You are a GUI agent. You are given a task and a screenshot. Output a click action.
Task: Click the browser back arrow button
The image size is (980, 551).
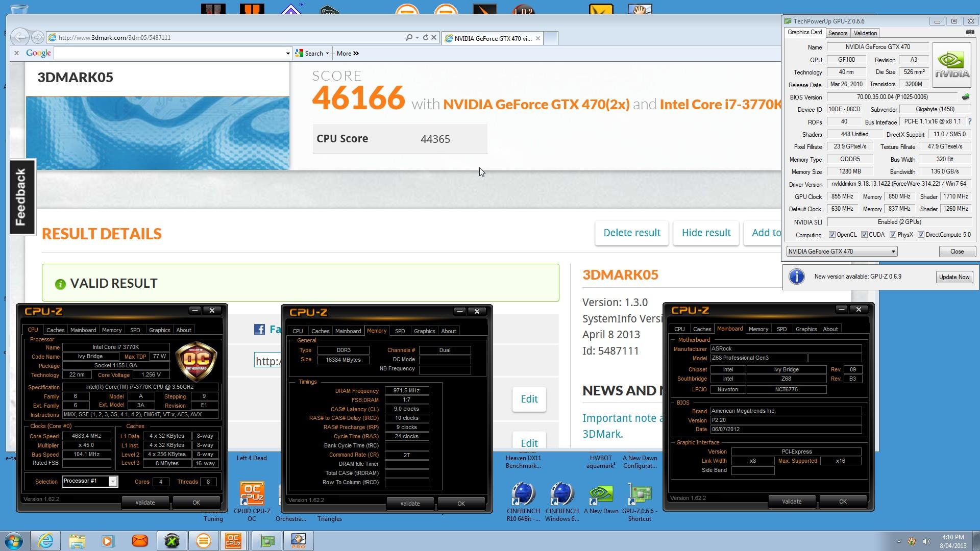tap(19, 37)
